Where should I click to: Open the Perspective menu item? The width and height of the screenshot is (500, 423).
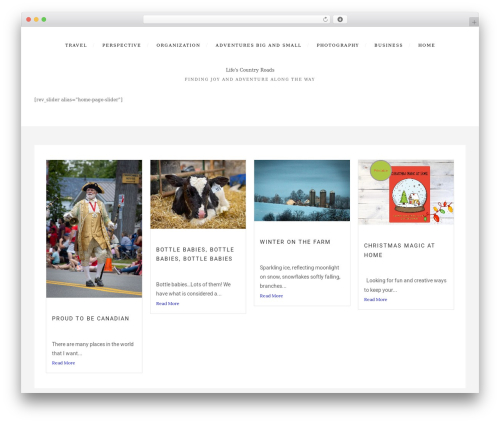tap(121, 45)
